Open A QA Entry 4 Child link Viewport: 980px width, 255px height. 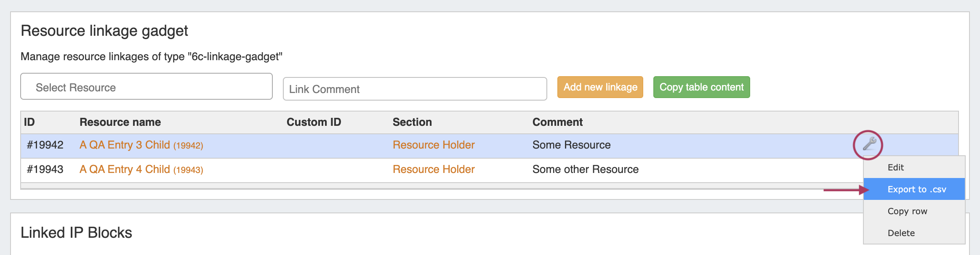click(x=125, y=170)
